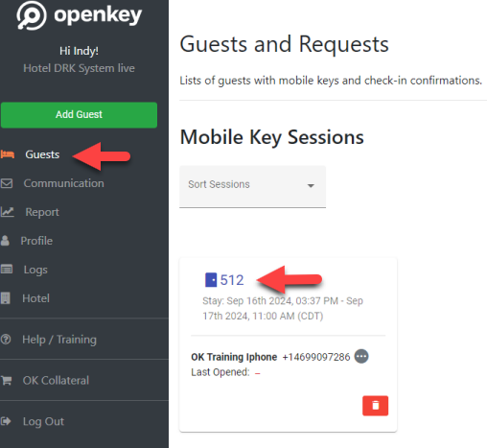Delete session with red trash button
Viewport: 487px width, 448px height.
pos(375,406)
